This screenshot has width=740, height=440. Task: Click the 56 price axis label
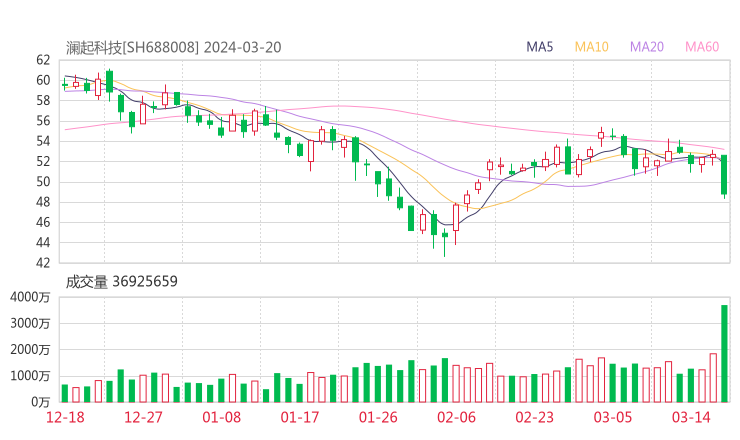(43, 121)
